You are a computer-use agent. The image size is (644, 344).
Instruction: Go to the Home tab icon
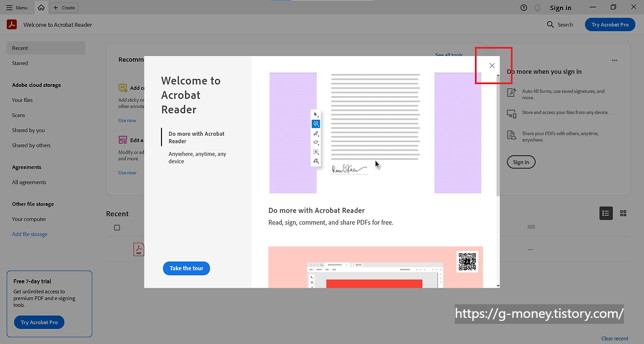point(41,8)
